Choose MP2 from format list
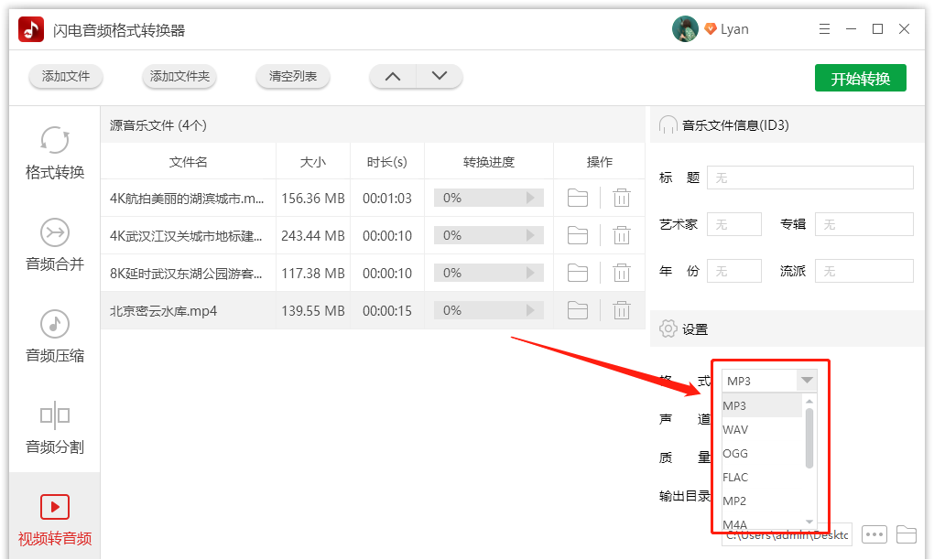Screen dimensions: 934x560 pos(761,501)
